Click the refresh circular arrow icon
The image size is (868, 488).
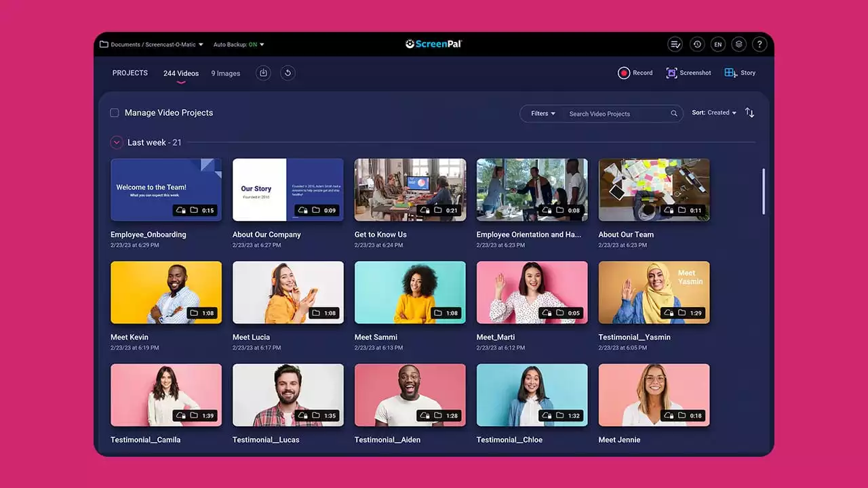click(288, 73)
